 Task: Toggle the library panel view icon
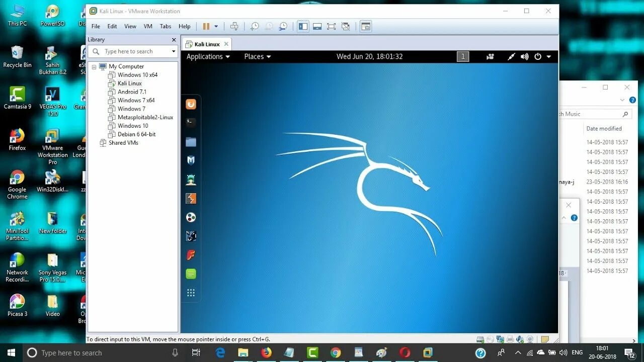(x=303, y=26)
